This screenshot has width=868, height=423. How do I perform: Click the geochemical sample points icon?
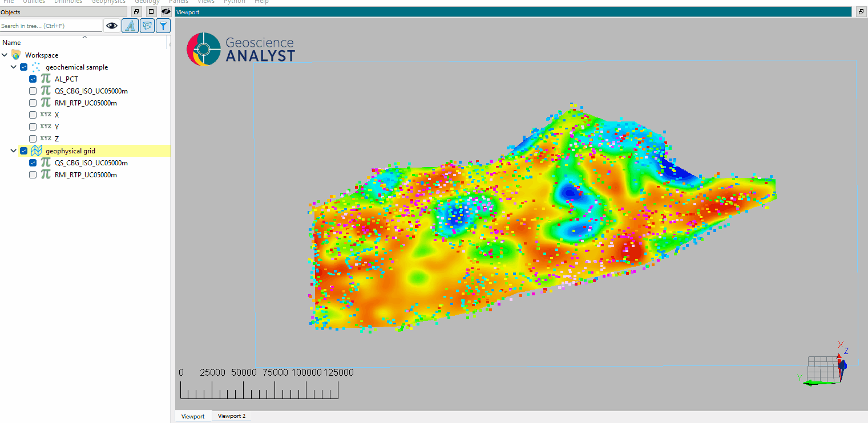[x=37, y=67]
